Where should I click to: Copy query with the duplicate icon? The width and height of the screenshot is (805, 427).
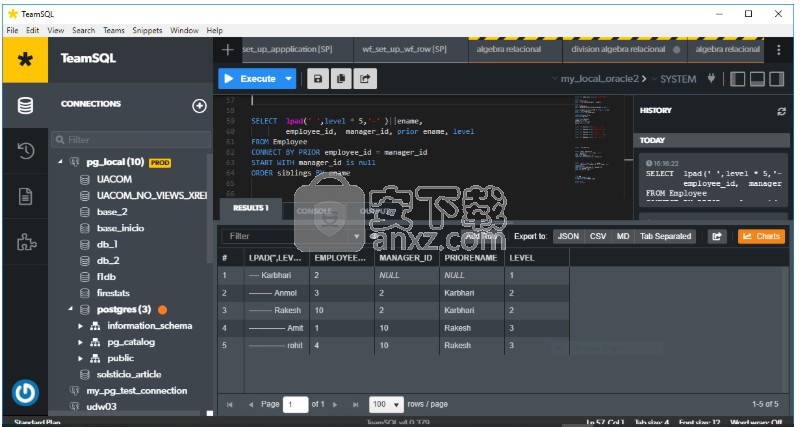click(x=341, y=79)
